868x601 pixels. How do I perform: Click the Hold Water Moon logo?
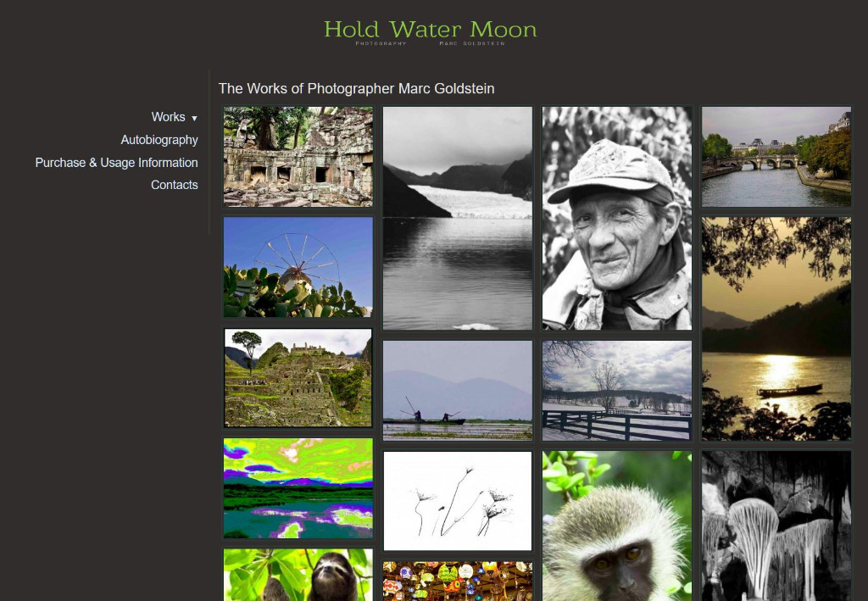point(430,32)
